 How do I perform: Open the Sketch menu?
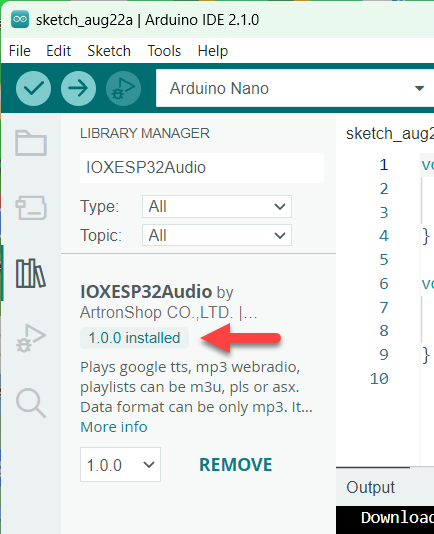[109, 51]
